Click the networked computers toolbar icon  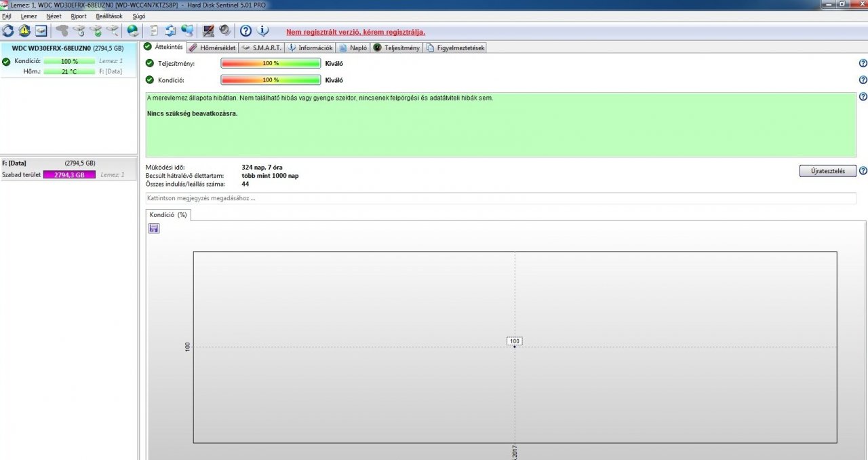[x=187, y=31]
